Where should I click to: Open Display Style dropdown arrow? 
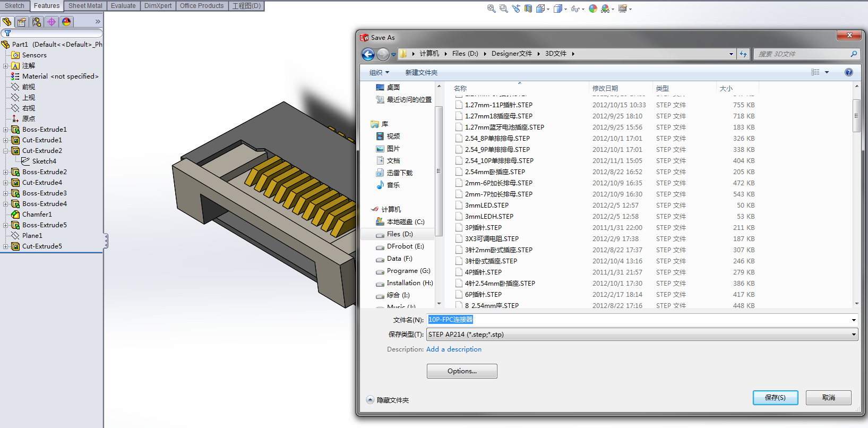pyautogui.click(x=565, y=10)
